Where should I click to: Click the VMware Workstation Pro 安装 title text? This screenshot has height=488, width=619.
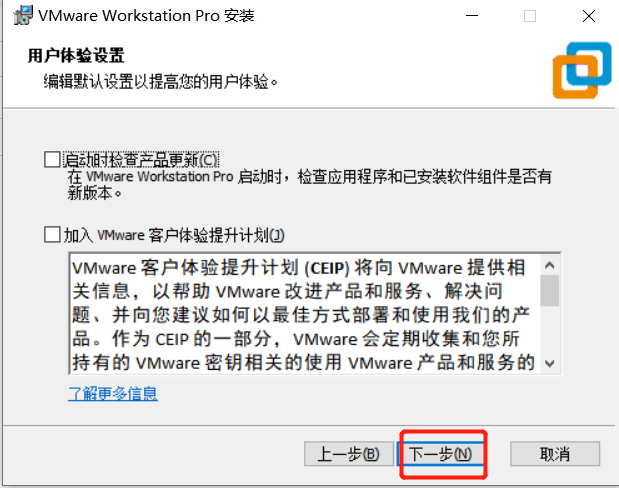tap(146, 16)
